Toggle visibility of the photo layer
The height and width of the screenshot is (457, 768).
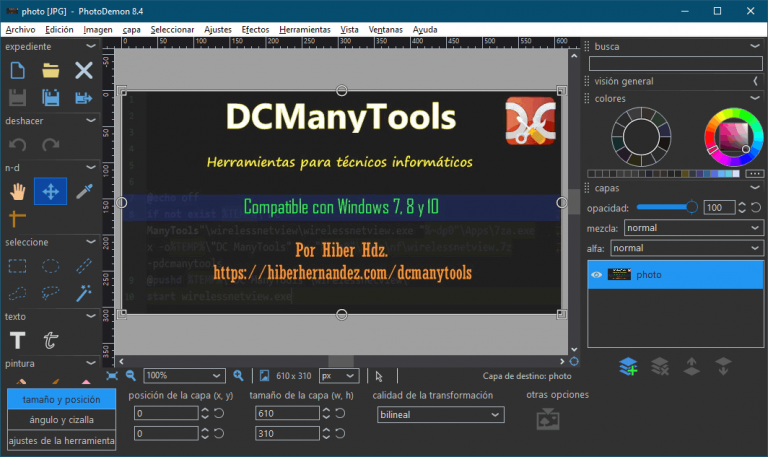coord(596,275)
